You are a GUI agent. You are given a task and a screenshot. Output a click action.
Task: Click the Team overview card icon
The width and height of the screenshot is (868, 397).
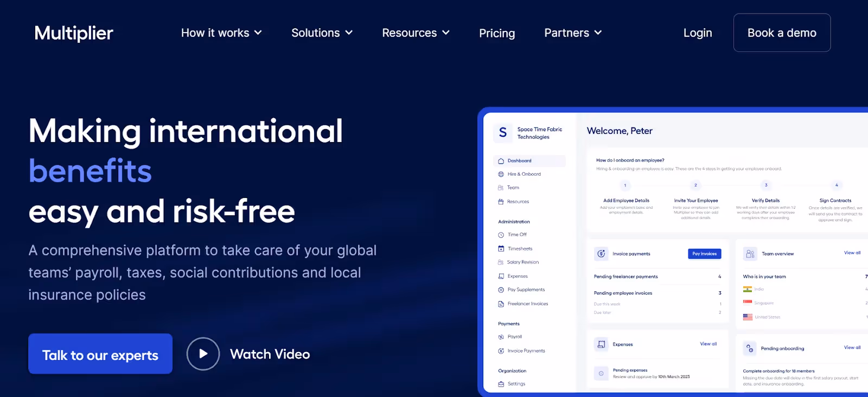[750, 253]
